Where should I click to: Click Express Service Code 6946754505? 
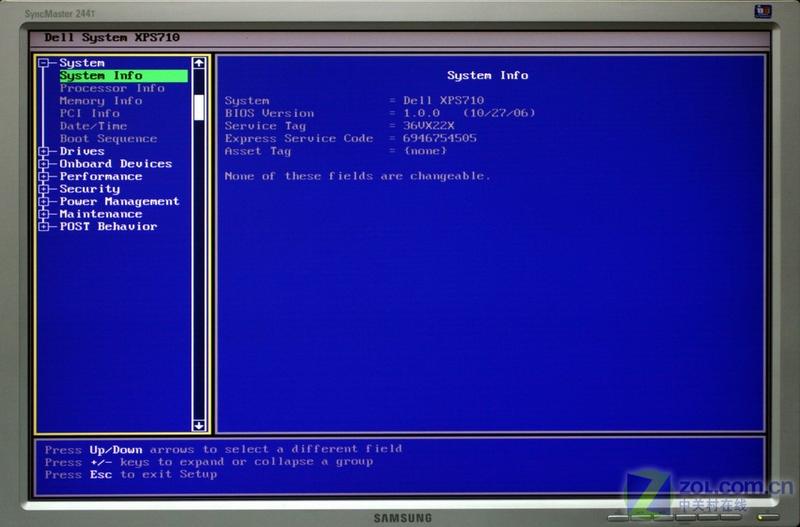440,138
